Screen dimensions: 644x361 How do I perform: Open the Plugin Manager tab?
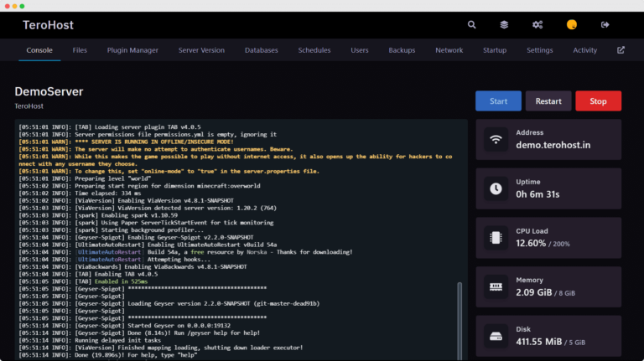tap(132, 50)
